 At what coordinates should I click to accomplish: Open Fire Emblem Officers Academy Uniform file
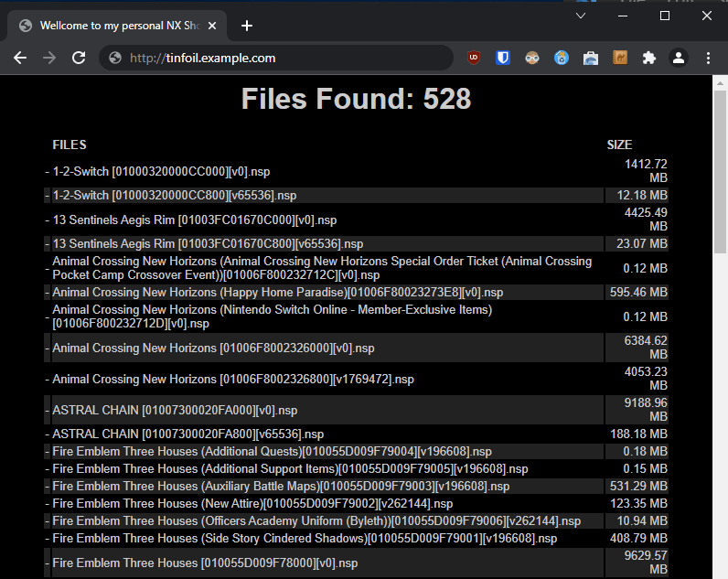tap(316, 521)
